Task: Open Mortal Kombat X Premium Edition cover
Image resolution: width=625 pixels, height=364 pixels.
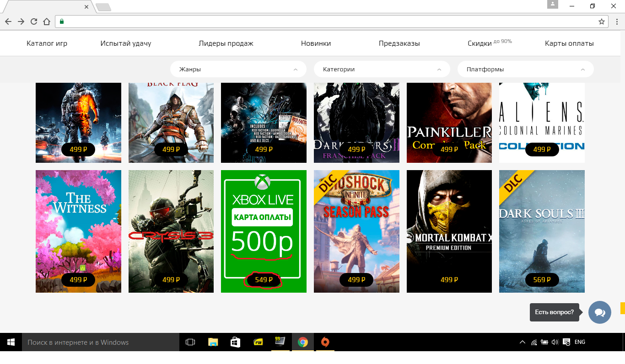Action: (449, 231)
